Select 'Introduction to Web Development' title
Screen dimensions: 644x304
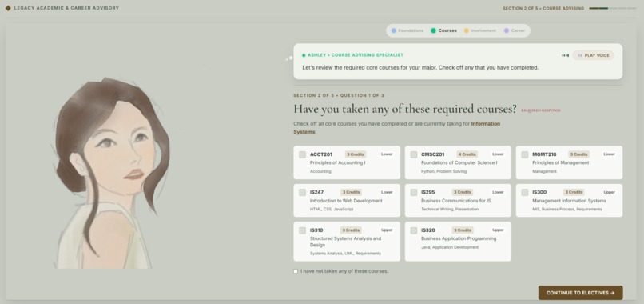346,201
